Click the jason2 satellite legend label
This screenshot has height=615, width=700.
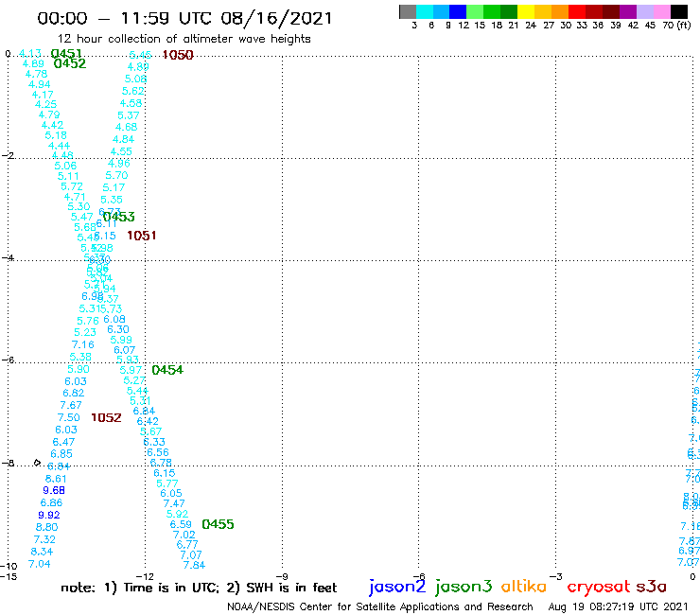click(397, 587)
